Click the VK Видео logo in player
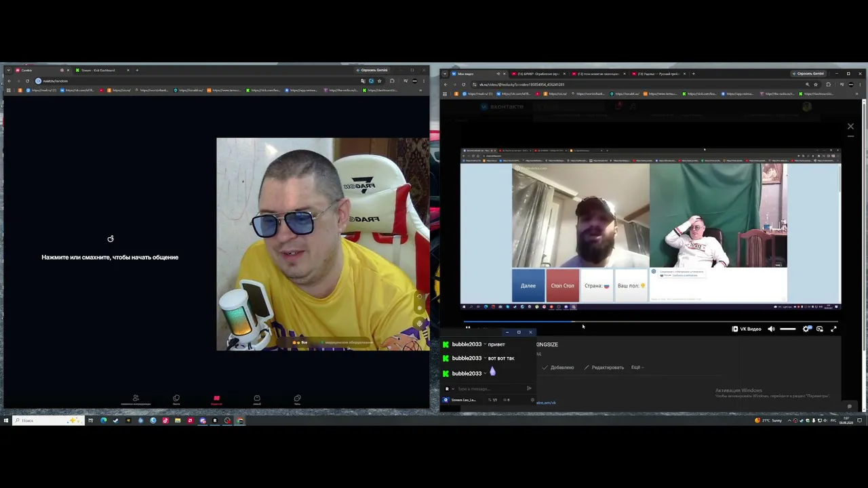Image resolution: width=868 pixels, height=488 pixels. click(x=746, y=329)
